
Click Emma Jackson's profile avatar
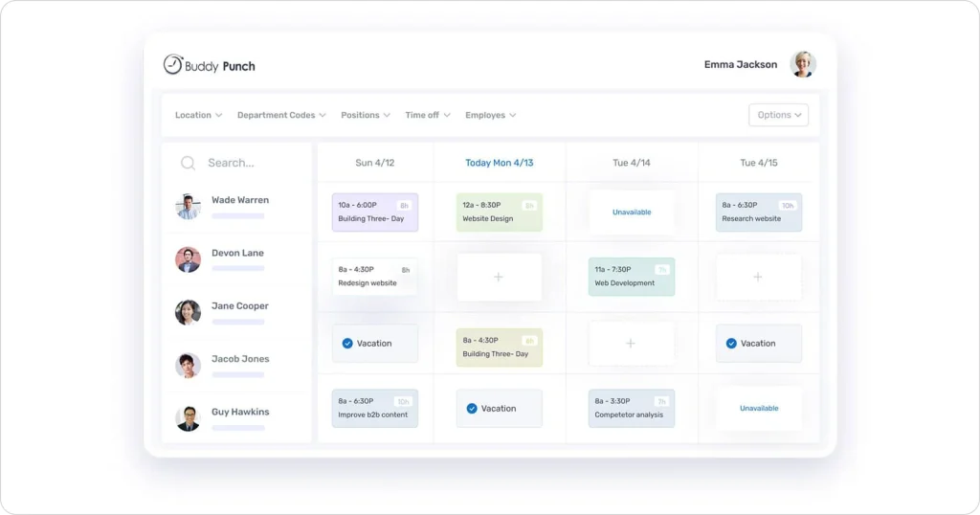[802, 64]
